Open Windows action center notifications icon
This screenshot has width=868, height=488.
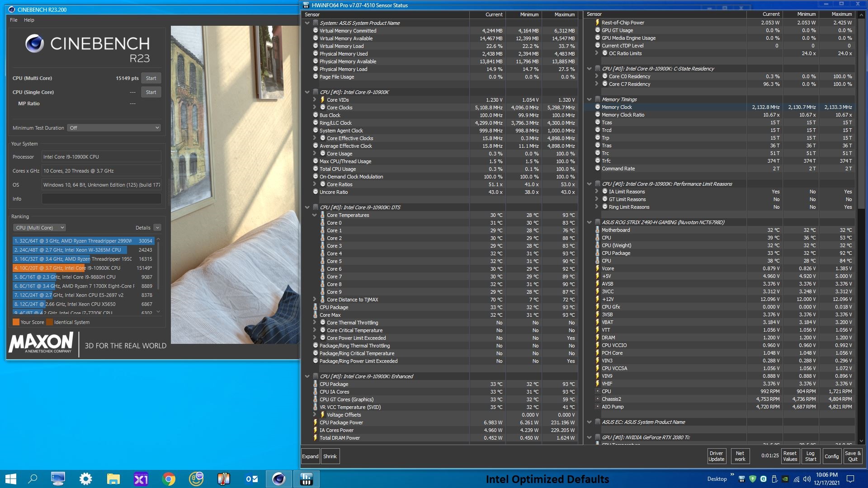(850, 479)
